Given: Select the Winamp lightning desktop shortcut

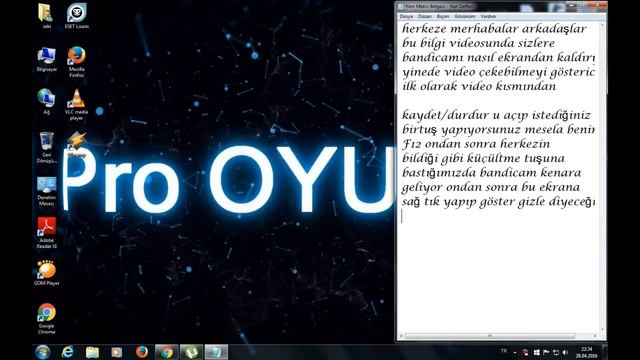Looking at the screenshot, I should [x=76, y=145].
